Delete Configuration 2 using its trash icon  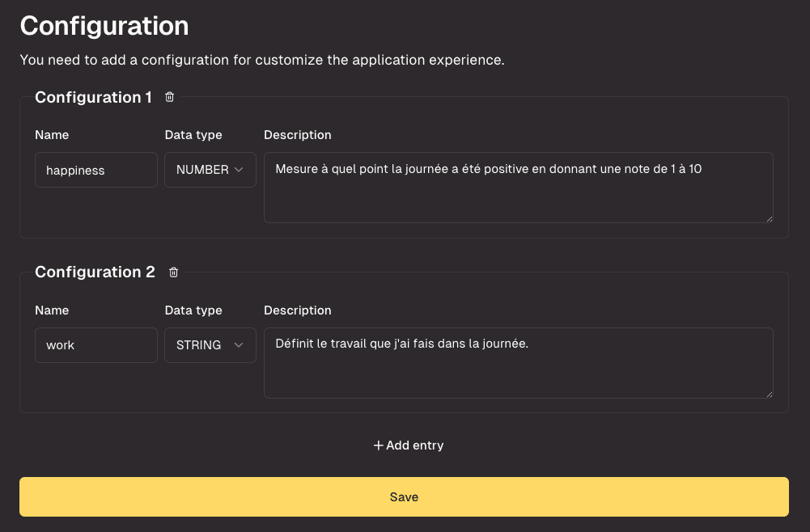click(x=173, y=272)
